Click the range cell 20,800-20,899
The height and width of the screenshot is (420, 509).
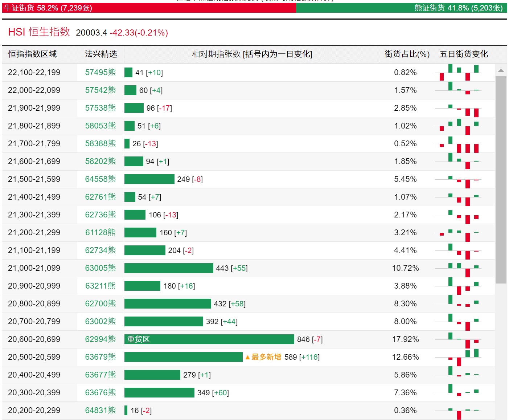(x=34, y=303)
